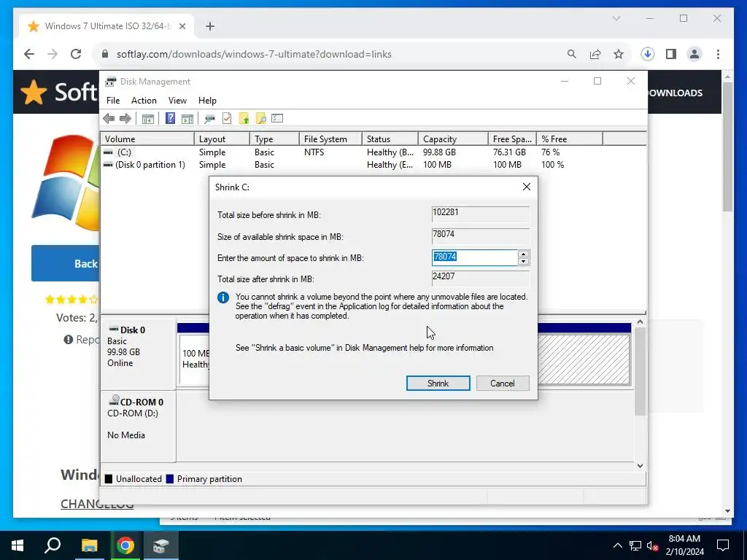
Task: Click the Connect/Rescan disk toolbar icon
Action: pyautogui.click(x=209, y=119)
